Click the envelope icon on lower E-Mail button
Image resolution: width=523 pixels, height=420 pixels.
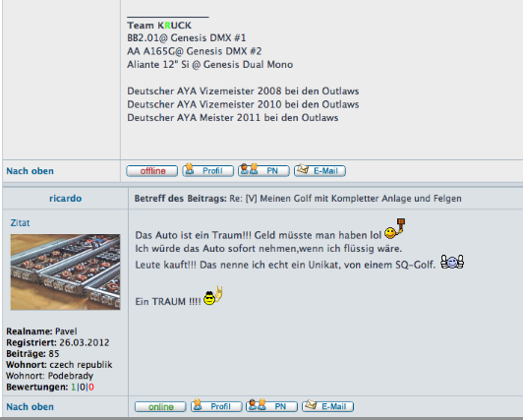coord(311,404)
